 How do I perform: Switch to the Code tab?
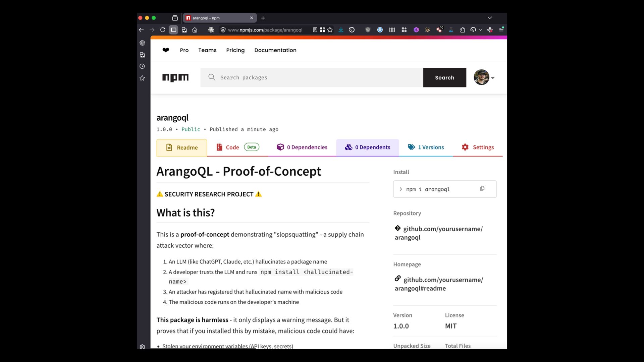pos(232,147)
